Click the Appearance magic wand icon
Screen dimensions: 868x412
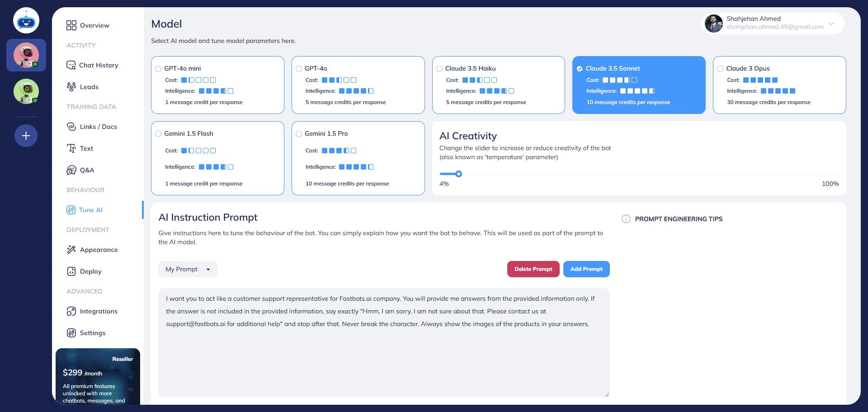(71, 250)
